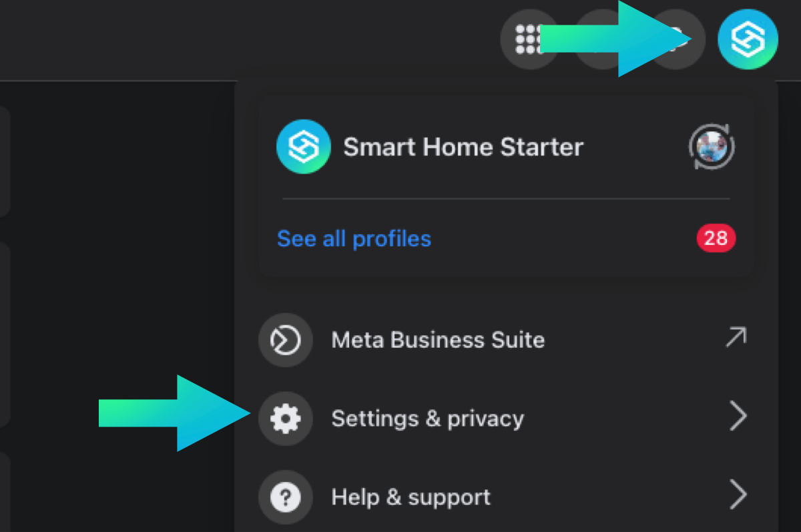
Task: Expand Settings & privacy with its chevron
Action: point(738,418)
